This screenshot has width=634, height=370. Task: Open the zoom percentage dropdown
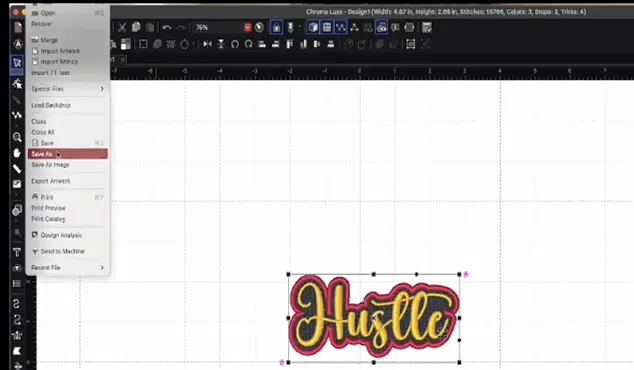218,27
